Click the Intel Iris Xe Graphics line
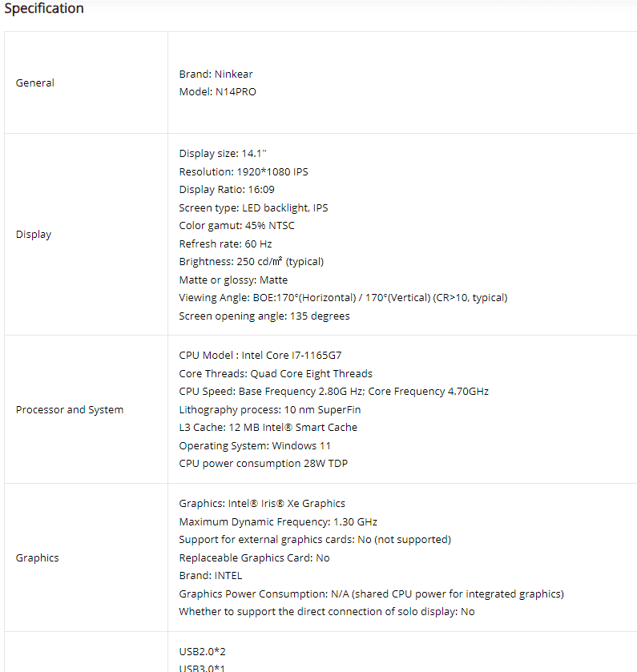This screenshot has height=672, width=637. click(262, 504)
